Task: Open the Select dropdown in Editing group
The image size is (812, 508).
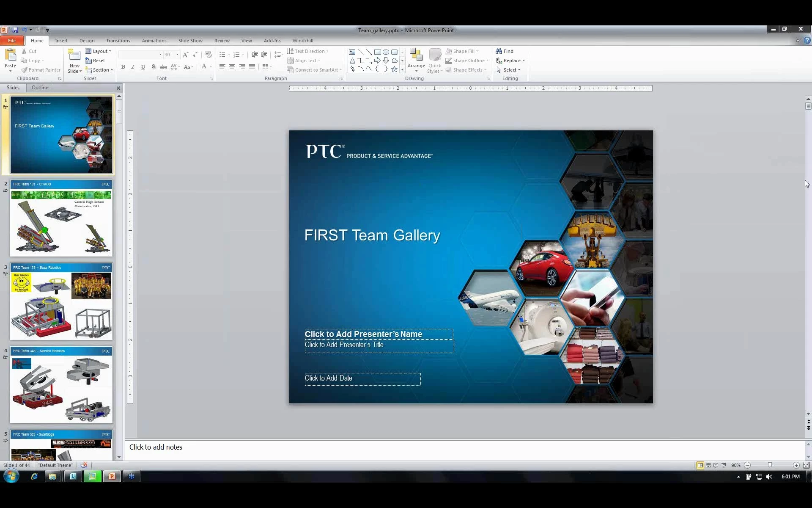Action: 509,70
